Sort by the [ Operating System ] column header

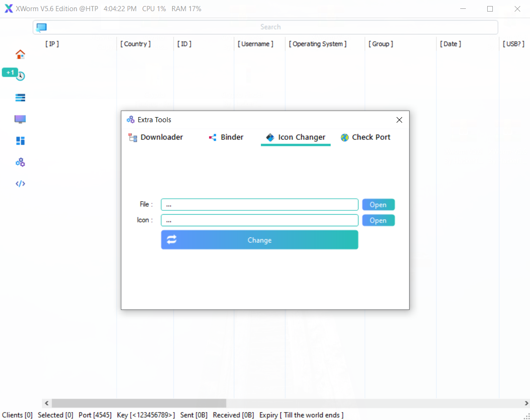[318, 44]
